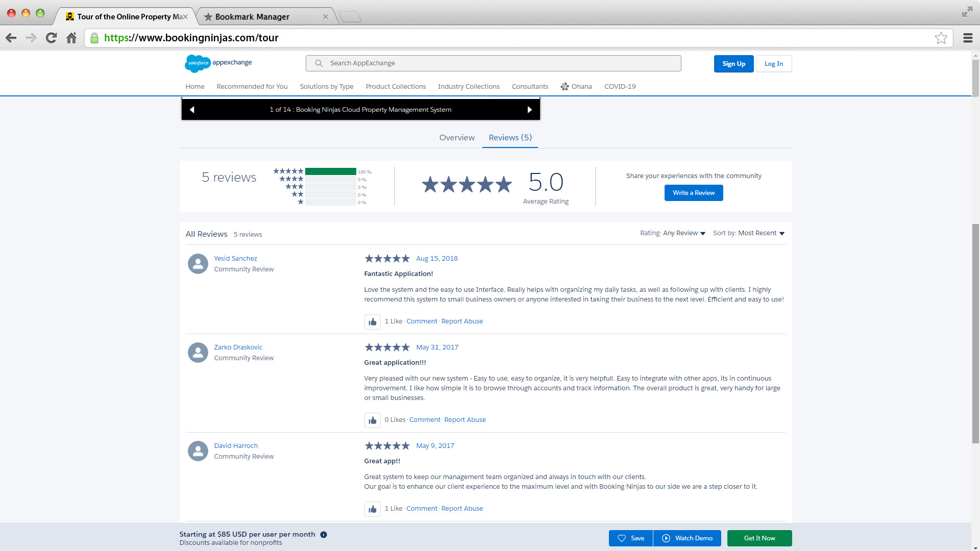The height and width of the screenshot is (551, 980).
Task: Click the search magnifier icon
Action: 319,63
